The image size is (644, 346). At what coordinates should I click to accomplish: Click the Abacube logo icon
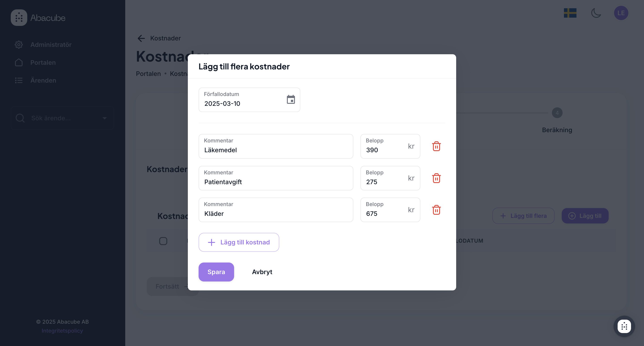[x=19, y=18]
